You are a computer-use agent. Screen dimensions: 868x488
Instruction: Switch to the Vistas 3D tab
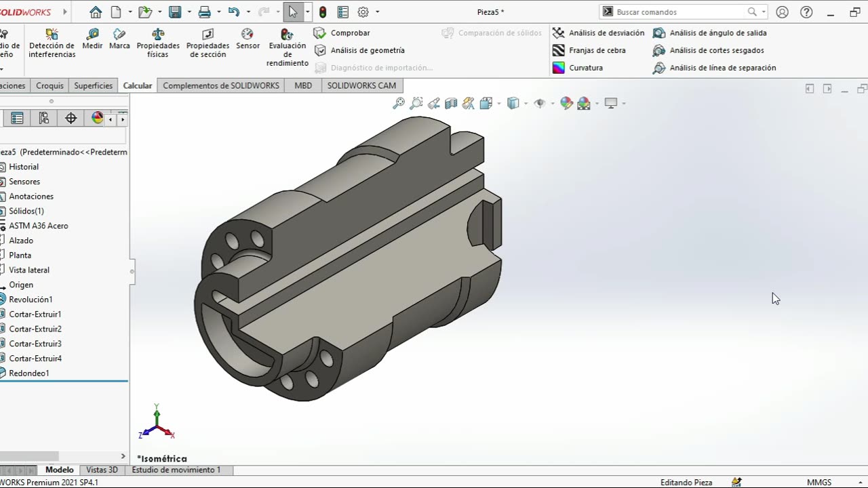(102, 470)
